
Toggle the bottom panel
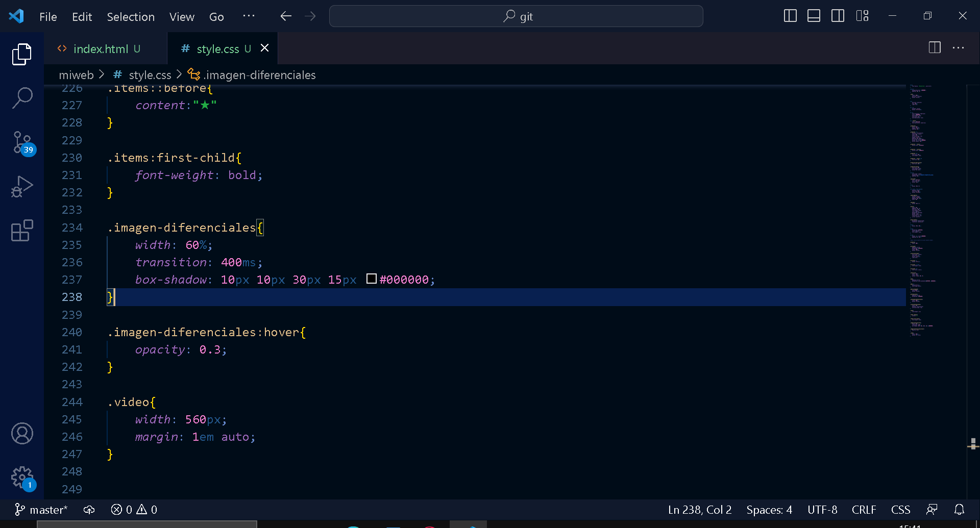[x=814, y=16]
